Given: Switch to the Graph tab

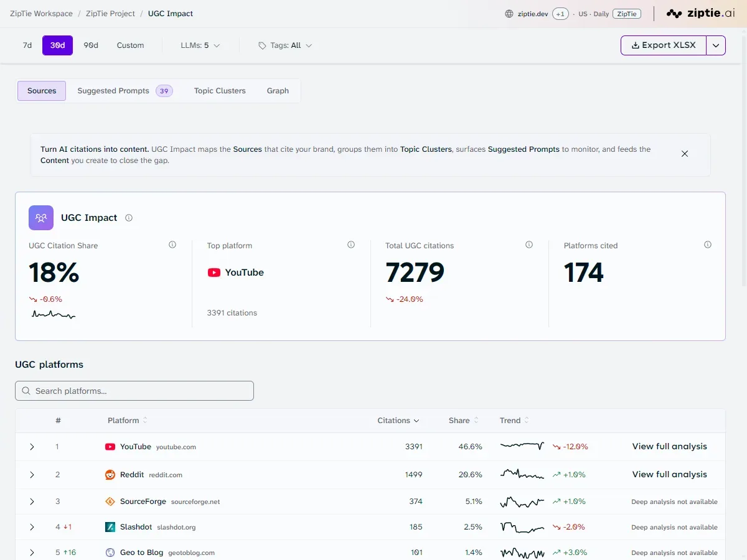Looking at the screenshot, I should [278, 91].
